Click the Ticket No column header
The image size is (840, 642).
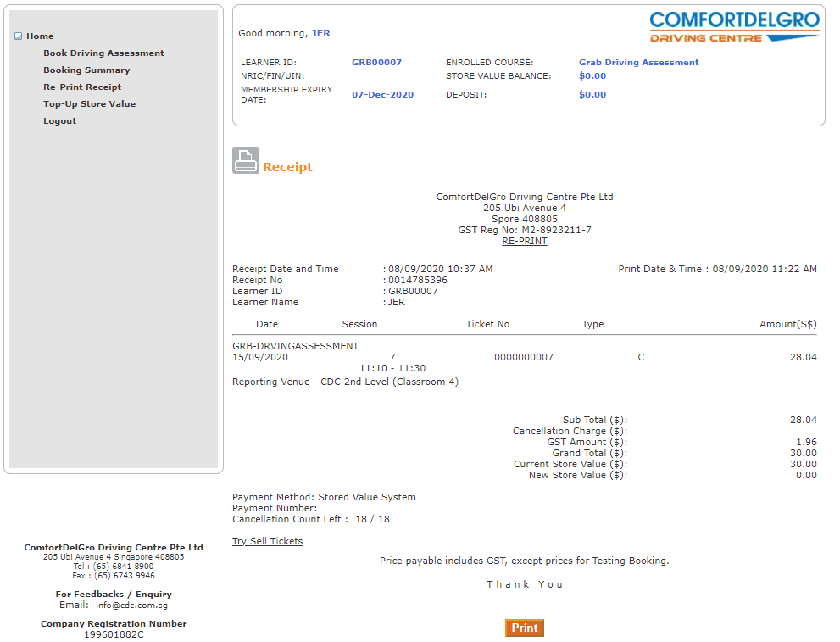487,324
